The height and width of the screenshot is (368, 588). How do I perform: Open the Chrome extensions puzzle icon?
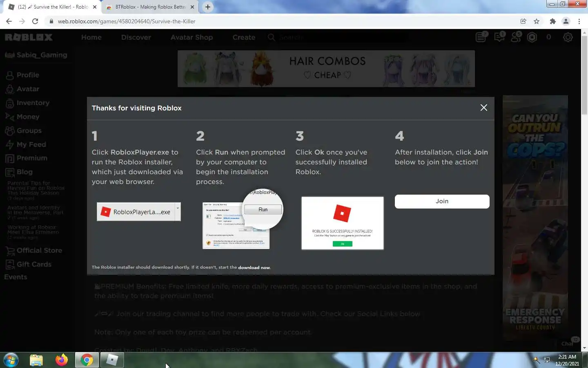click(553, 21)
